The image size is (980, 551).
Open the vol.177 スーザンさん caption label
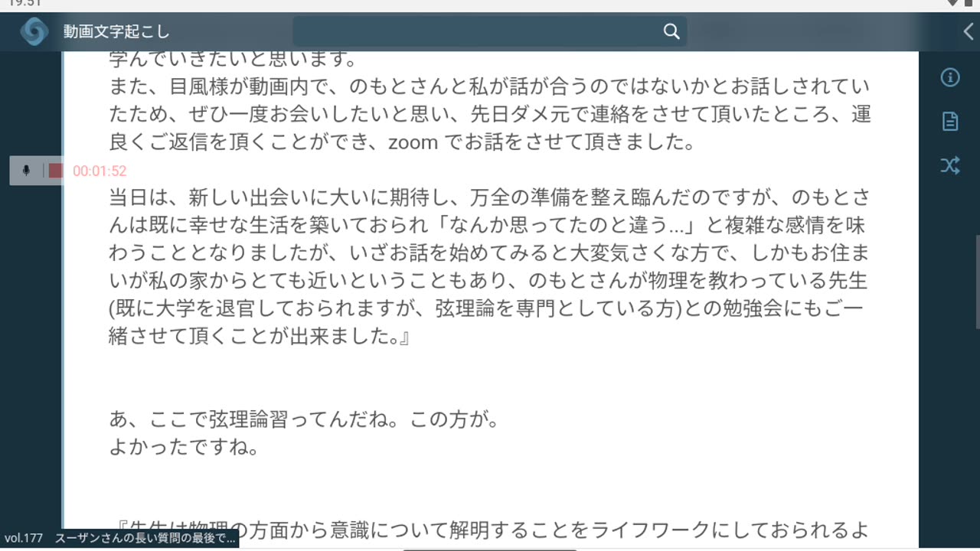pyautogui.click(x=119, y=538)
